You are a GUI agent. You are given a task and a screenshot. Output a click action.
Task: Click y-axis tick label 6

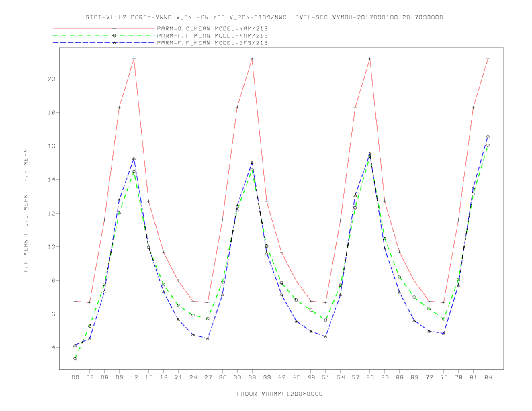tap(53, 314)
